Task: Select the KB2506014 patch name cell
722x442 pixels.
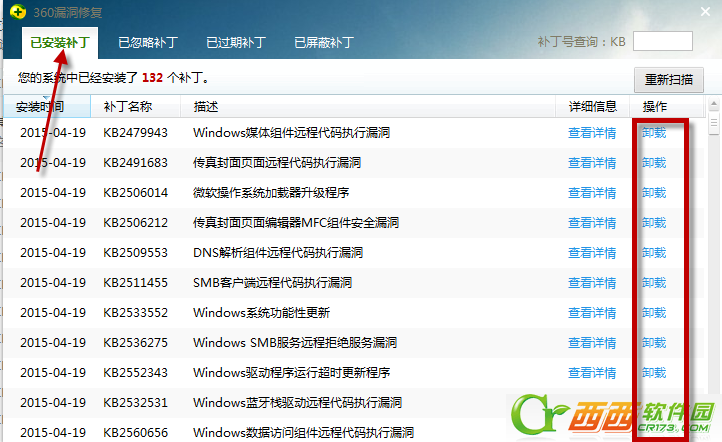Action: tap(135, 193)
